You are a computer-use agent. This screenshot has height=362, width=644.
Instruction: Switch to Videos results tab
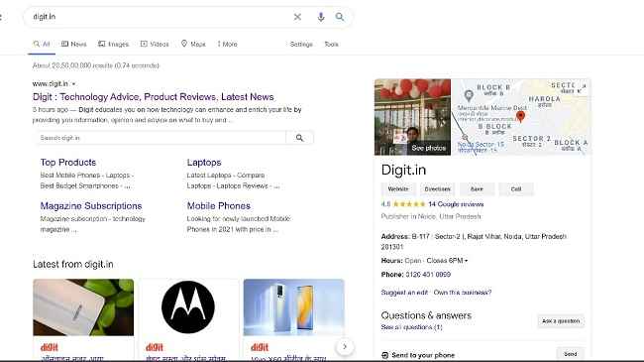tap(155, 44)
